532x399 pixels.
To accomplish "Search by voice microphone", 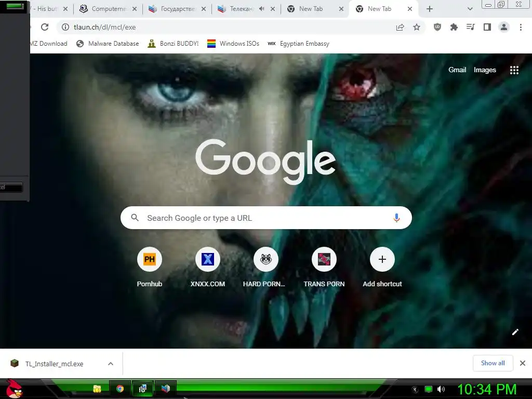I will 396,218.
